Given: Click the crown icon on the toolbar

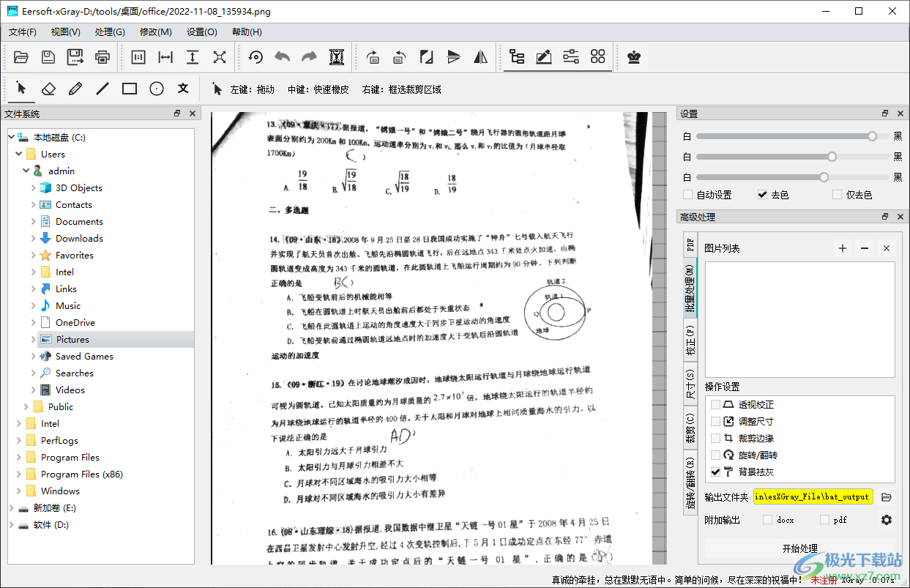Looking at the screenshot, I should [633, 57].
